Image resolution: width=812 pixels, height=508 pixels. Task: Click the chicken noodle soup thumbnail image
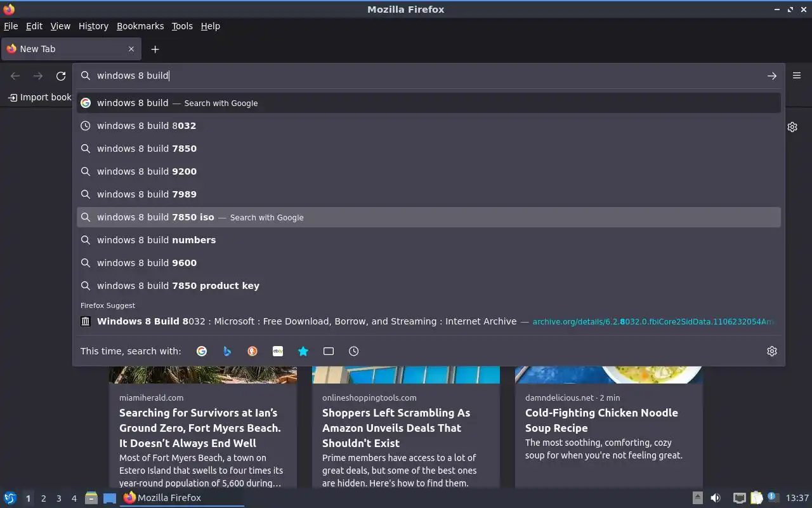coord(609,375)
